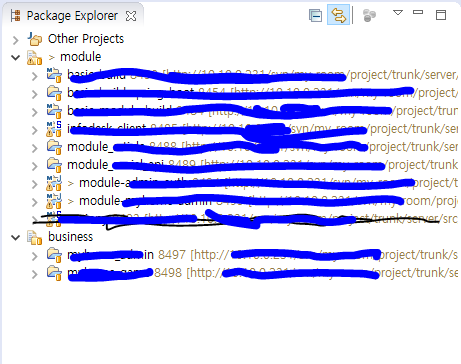The height and width of the screenshot is (364, 461).
Task: Close the Package Explorer tab
Action: (x=131, y=16)
